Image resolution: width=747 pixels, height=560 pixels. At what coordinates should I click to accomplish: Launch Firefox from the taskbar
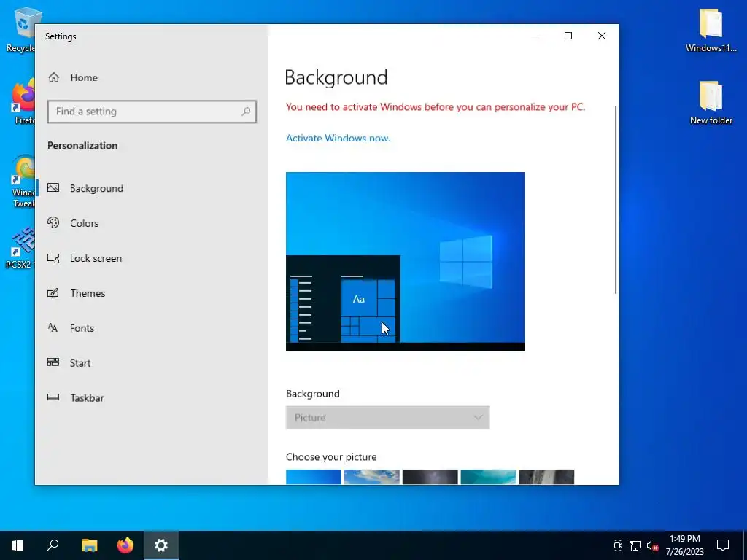[x=125, y=545]
